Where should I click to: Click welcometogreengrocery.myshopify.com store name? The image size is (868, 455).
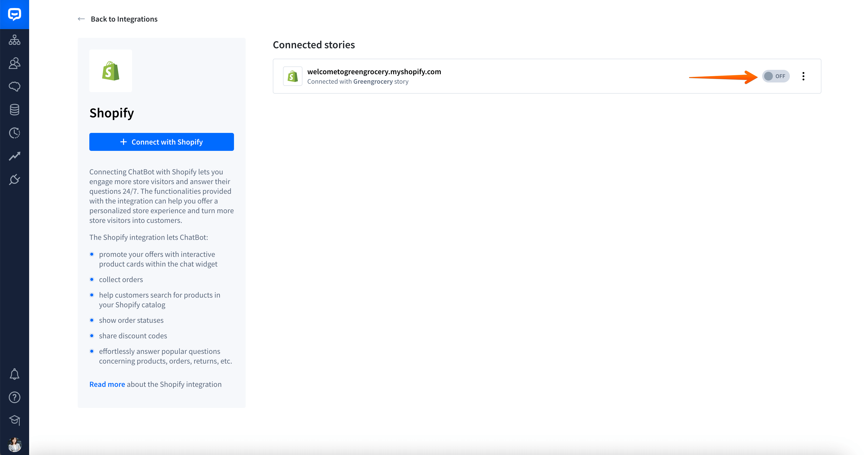click(374, 71)
